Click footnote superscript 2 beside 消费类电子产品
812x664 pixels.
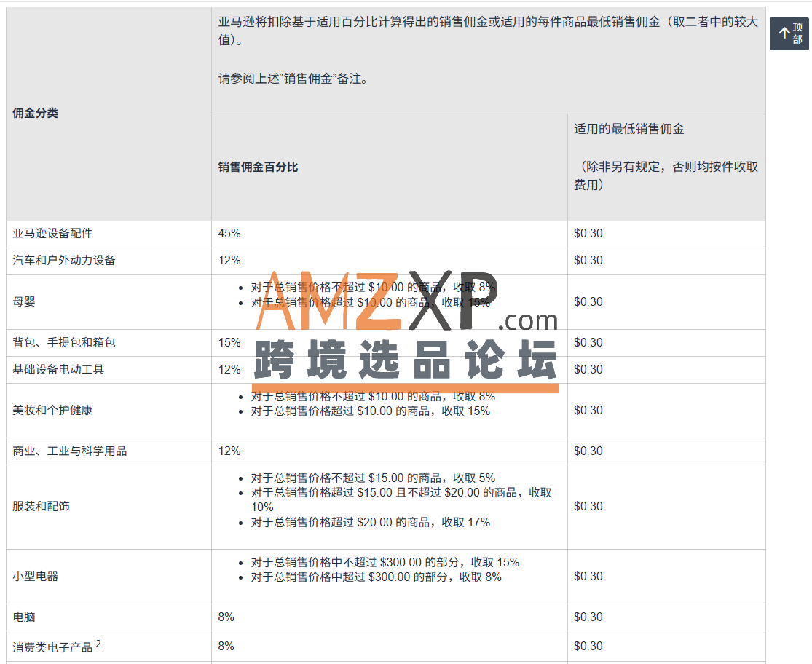pos(98,644)
